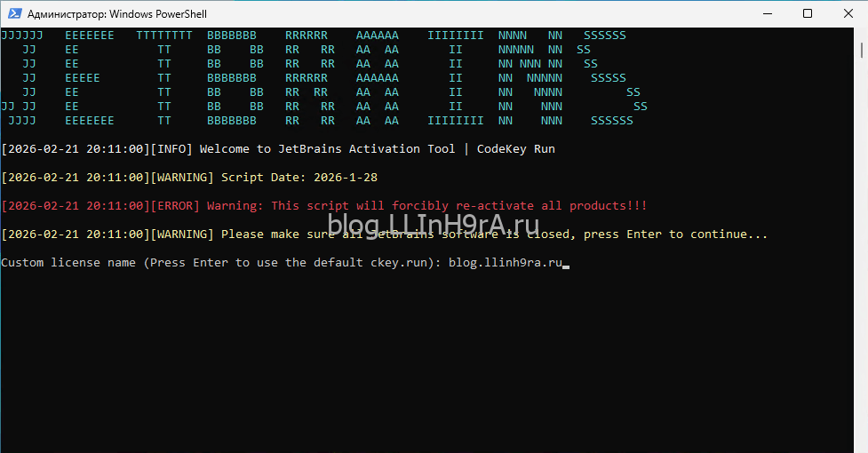Click the red [ERROR] tag
Screen dimensions: 868x453
click(x=175, y=206)
